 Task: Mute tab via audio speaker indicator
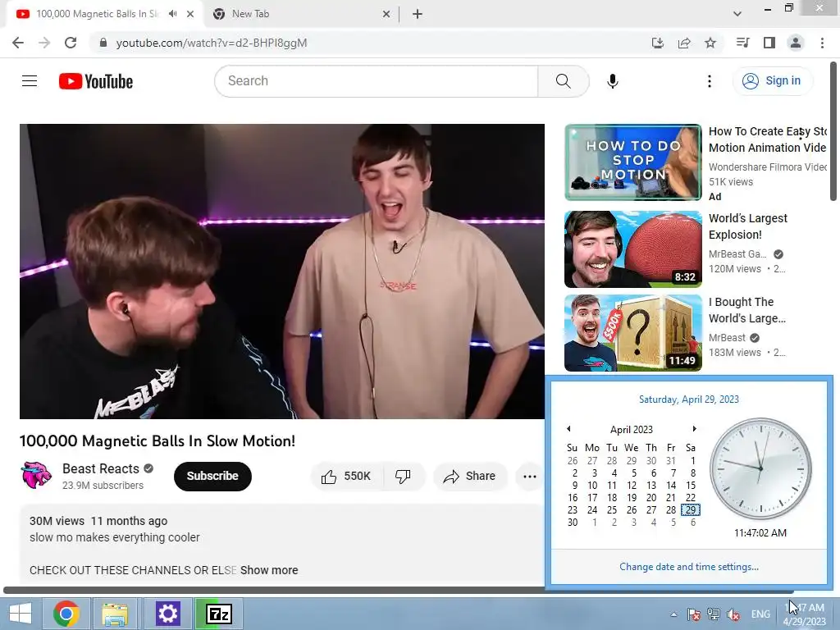coord(172,14)
